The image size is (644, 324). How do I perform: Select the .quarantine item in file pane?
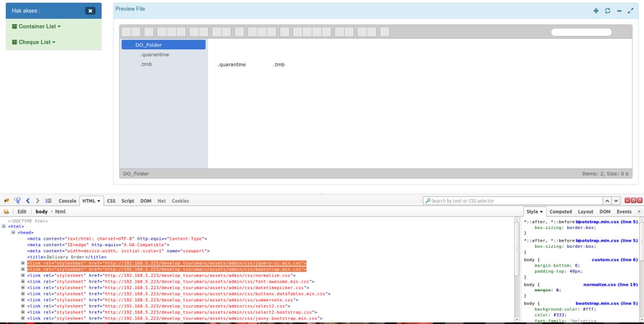(x=232, y=64)
